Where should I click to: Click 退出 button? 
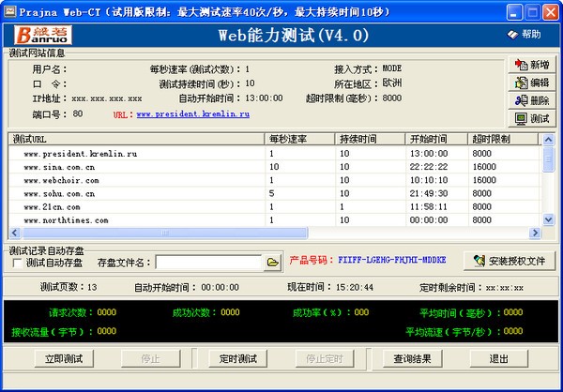click(499, 358)
